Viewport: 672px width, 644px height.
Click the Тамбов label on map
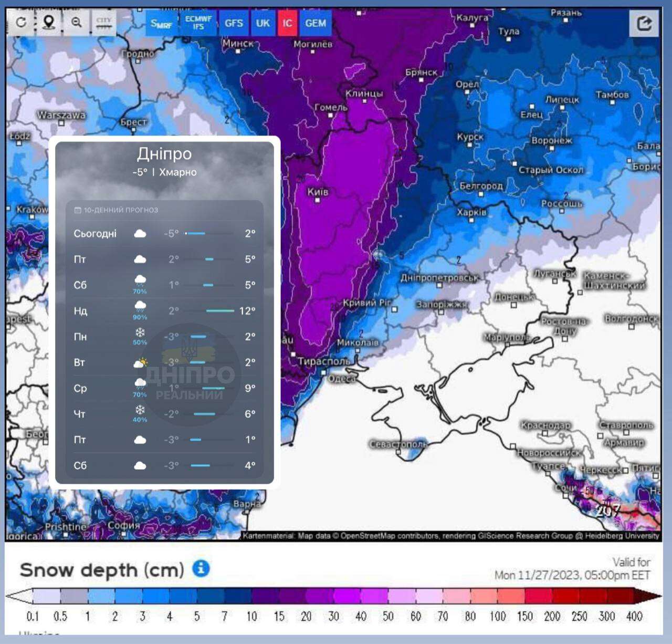(612, 95)
